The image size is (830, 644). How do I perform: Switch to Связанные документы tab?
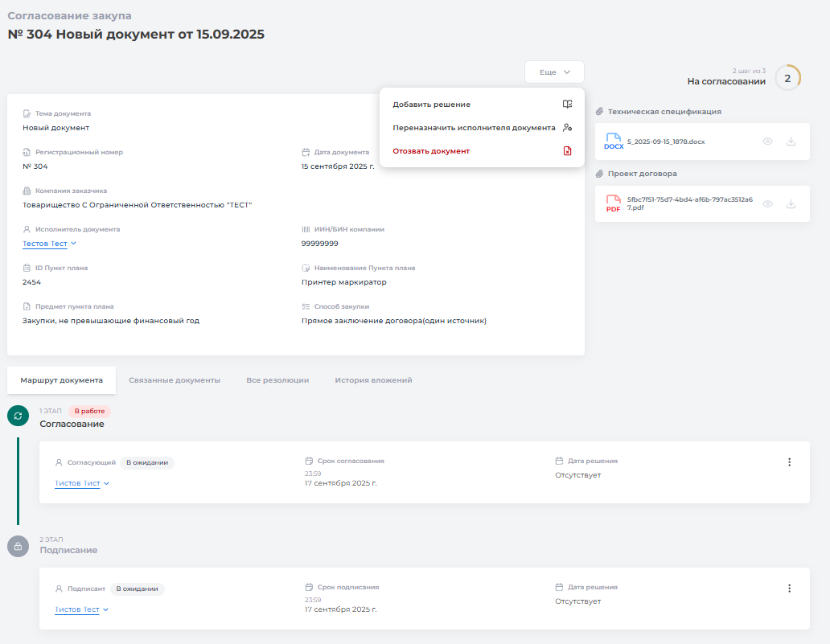175,380
